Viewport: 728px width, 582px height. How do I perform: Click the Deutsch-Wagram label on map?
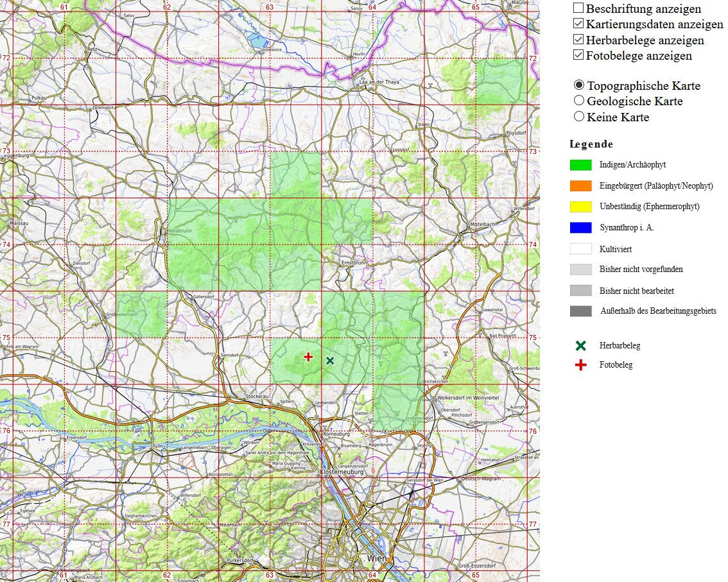coord(481,479)
